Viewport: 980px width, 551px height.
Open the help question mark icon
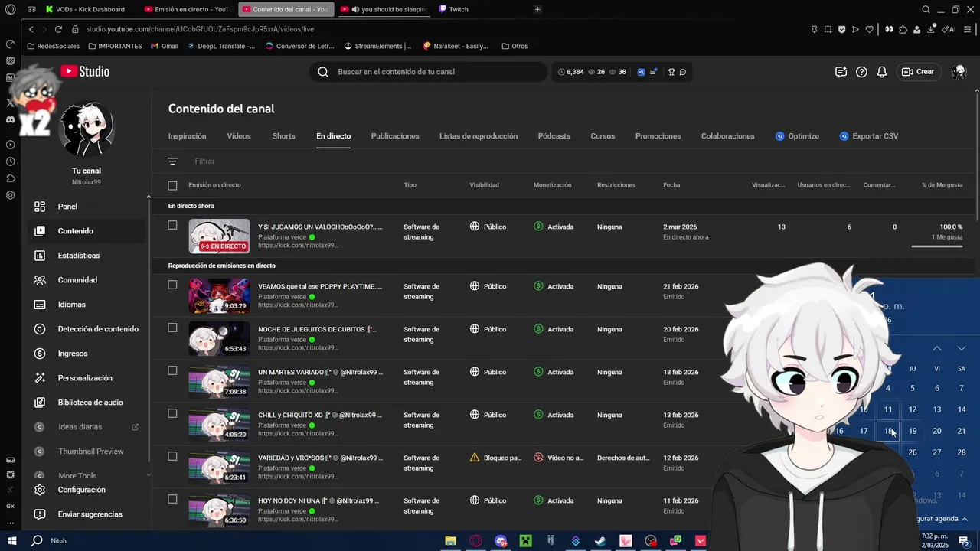tap(861, 72)
